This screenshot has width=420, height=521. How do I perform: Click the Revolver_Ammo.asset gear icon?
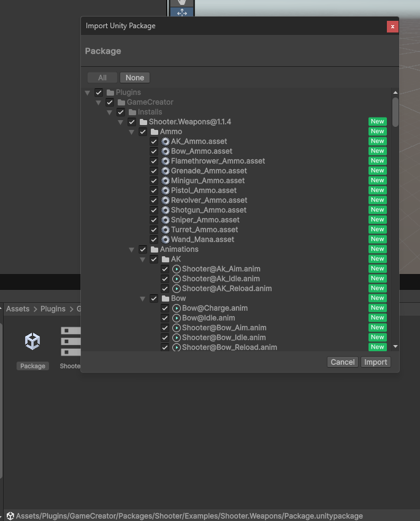pos(166,200)
